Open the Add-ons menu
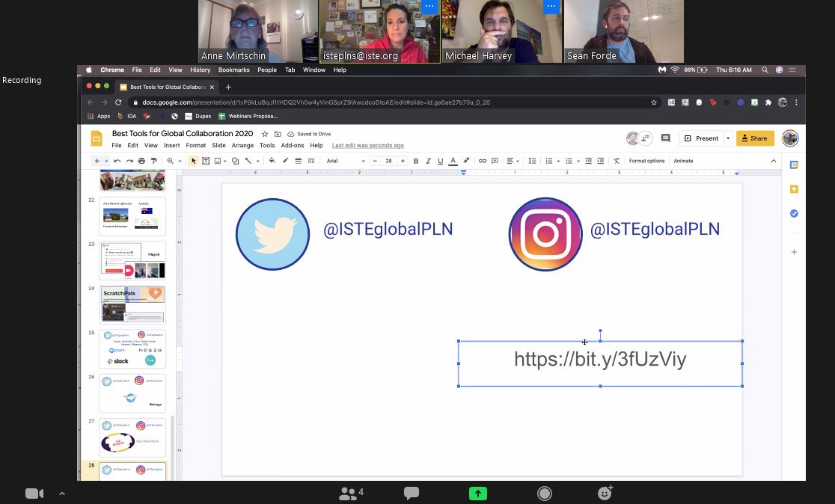Viewport: 835px width, 504px height. pyautogui.click(x=293, y=145)
